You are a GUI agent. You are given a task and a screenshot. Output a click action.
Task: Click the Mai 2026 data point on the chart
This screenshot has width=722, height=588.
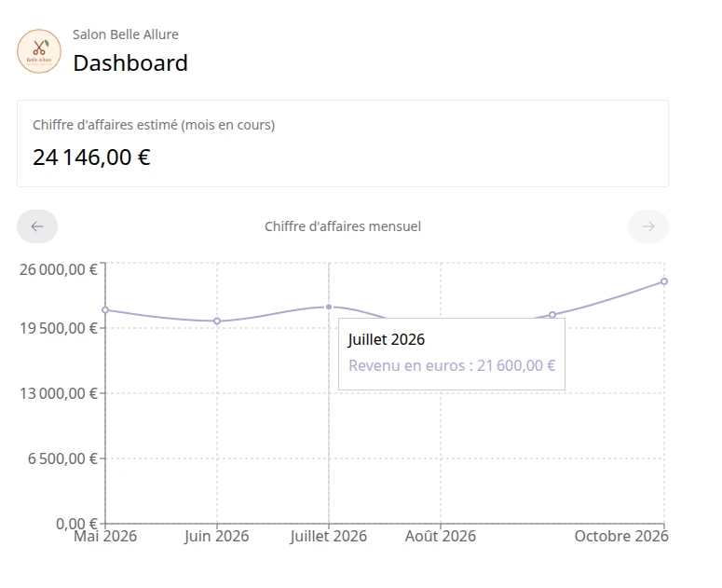coord(105,310)
